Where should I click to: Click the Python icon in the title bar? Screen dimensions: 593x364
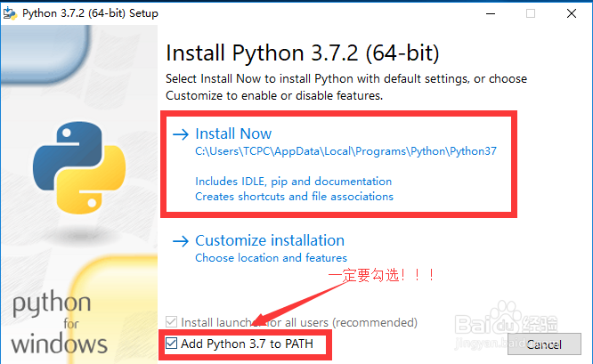13,13
